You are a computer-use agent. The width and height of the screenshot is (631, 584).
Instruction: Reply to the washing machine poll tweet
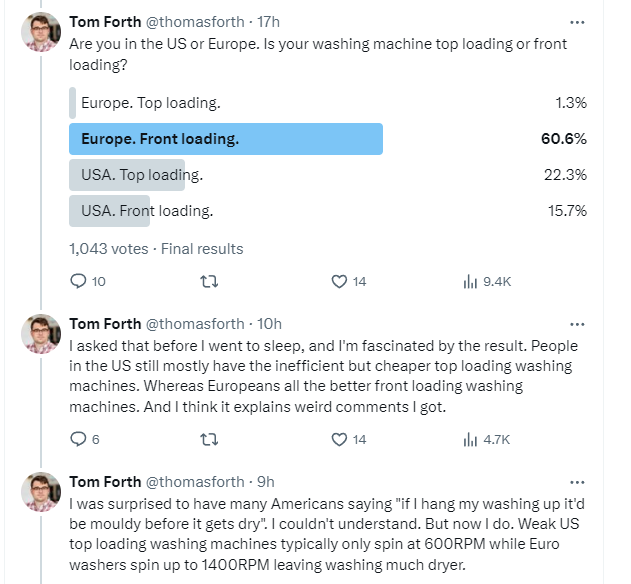(87, 281)
